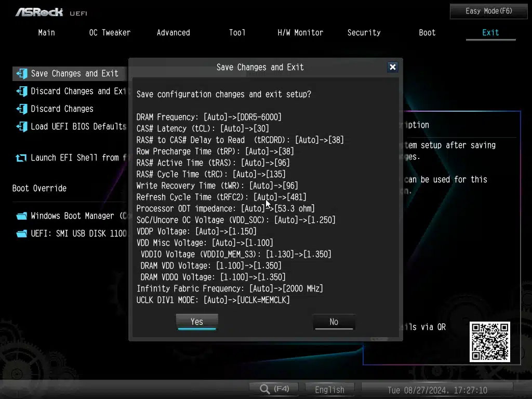Go to the Advanced tab
Screen dimensions: 532x399
pos(173,32)
